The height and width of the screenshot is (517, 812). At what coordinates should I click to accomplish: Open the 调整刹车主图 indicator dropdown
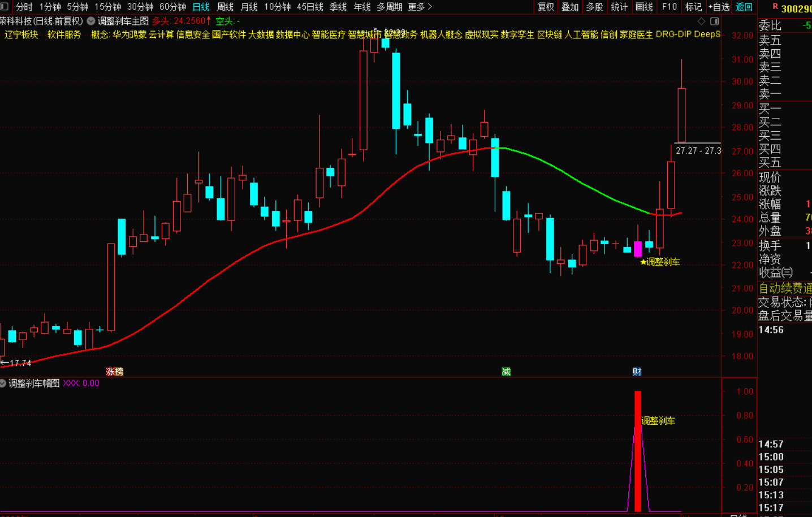90,21
